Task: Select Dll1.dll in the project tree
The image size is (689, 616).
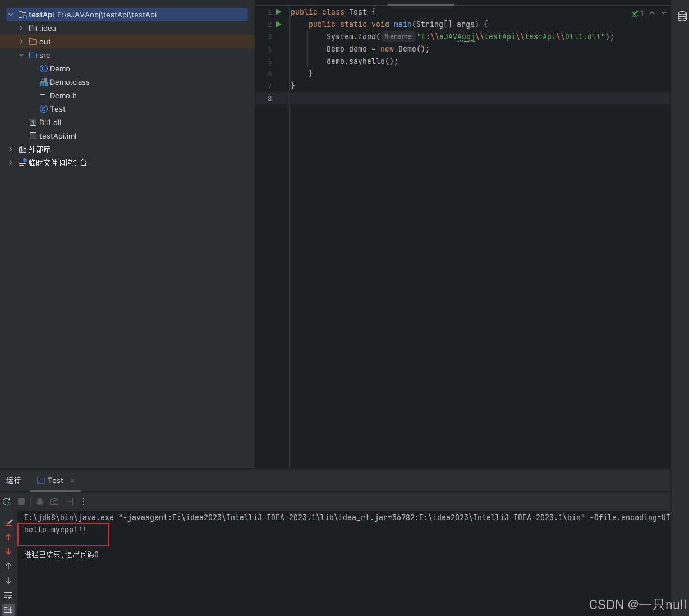Action: tap(49, 122)
